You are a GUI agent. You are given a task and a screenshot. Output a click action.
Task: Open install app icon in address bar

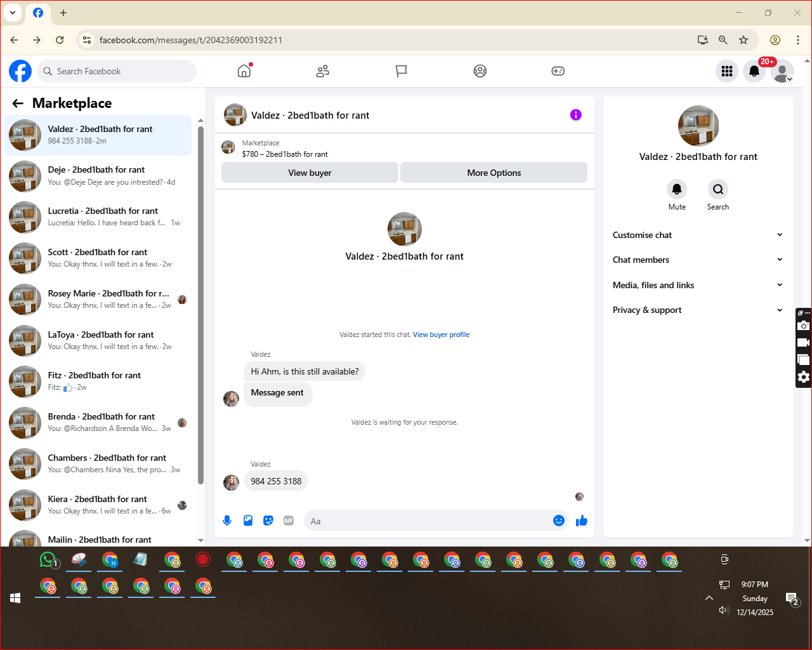click(x=703, y=40)
